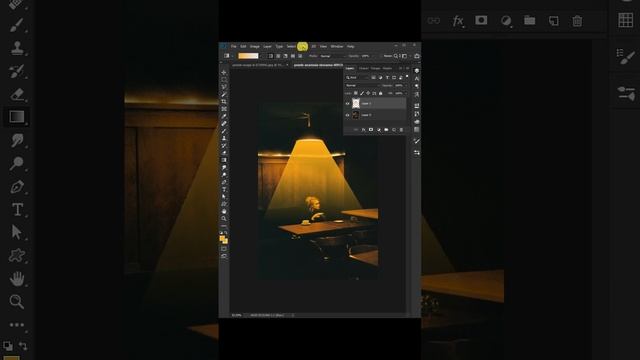Screen dimensions: 640x360
Task: Choose the diamond gradient type in options bar
Action: coord(300,56)
